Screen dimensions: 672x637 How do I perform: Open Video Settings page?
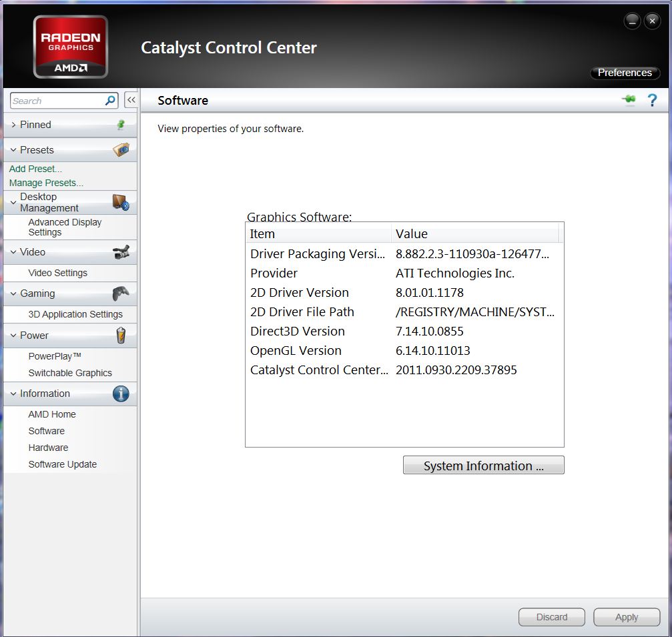58,273
